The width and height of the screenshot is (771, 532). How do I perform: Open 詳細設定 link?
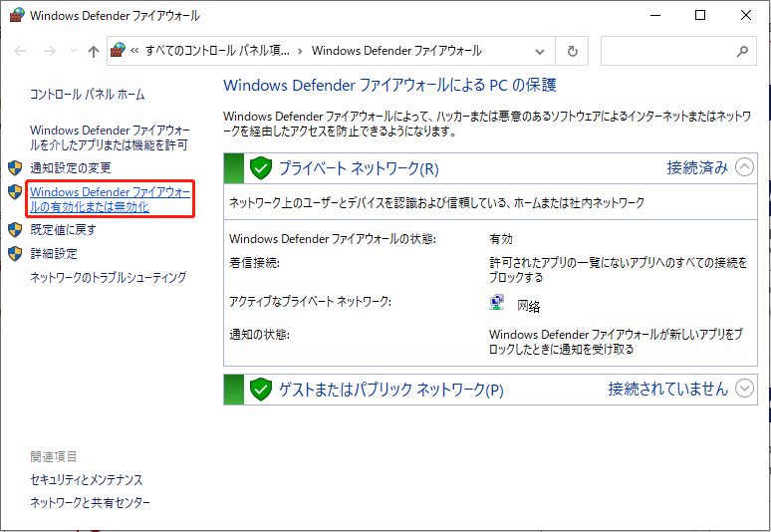54,254
